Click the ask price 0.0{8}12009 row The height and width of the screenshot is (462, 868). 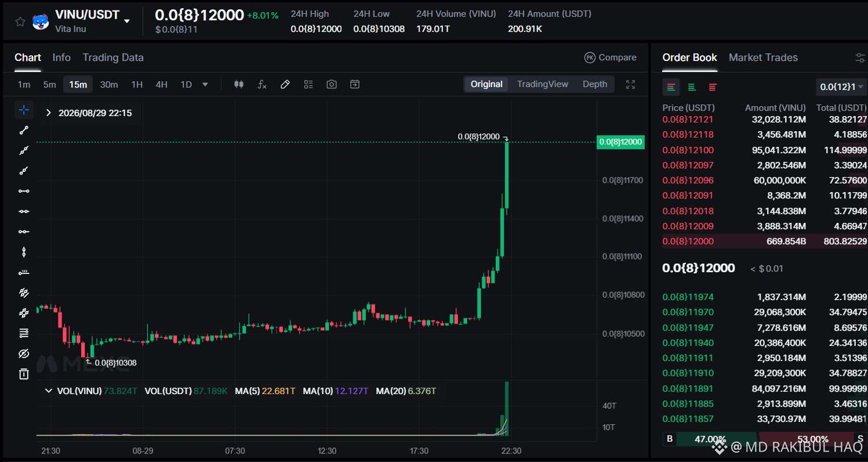765,226
